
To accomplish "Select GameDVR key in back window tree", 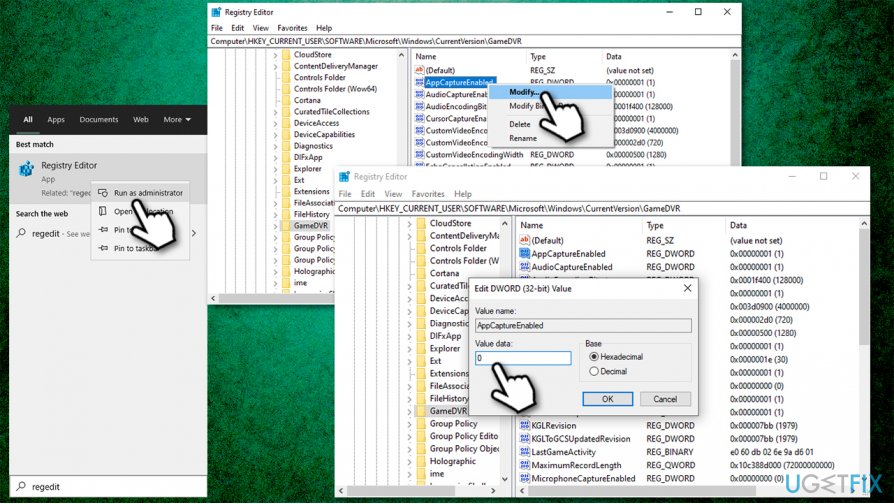I will tap(310, 225).
